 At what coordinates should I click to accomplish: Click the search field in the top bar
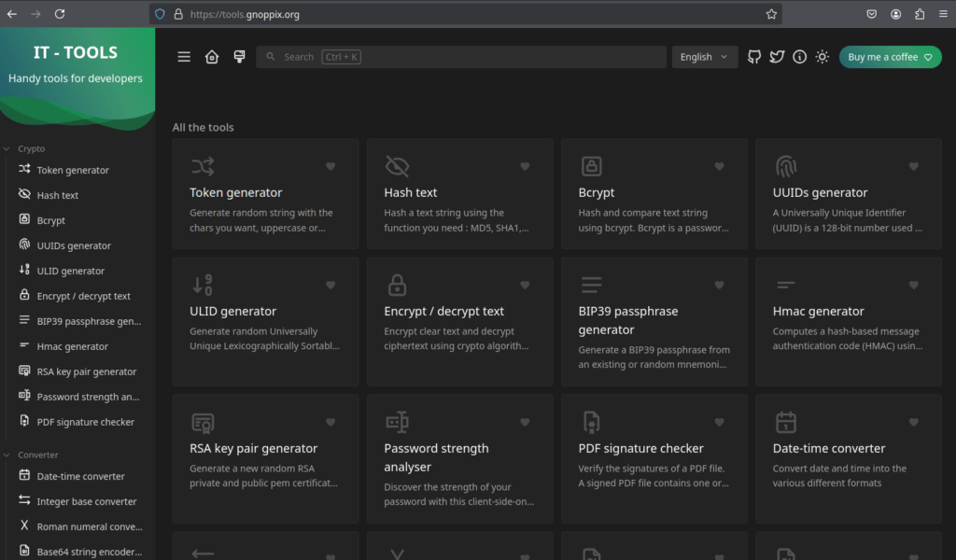click(461, 56)
